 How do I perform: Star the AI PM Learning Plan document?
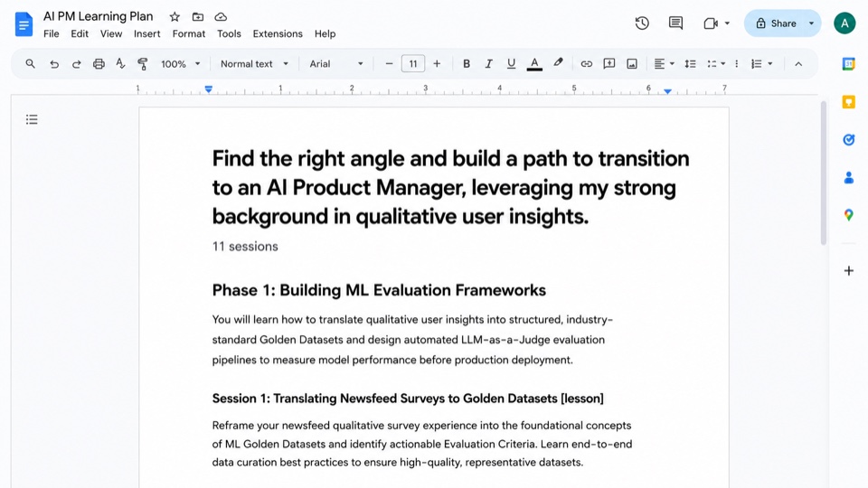[x=175, y=16]
